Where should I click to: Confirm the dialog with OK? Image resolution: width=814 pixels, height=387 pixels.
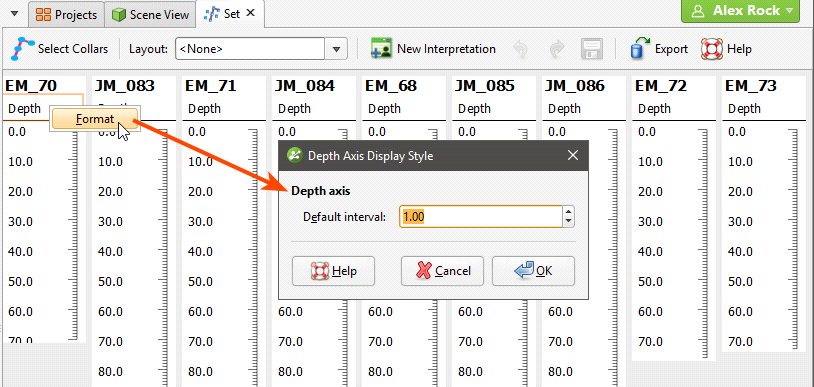tap(533, 271)
